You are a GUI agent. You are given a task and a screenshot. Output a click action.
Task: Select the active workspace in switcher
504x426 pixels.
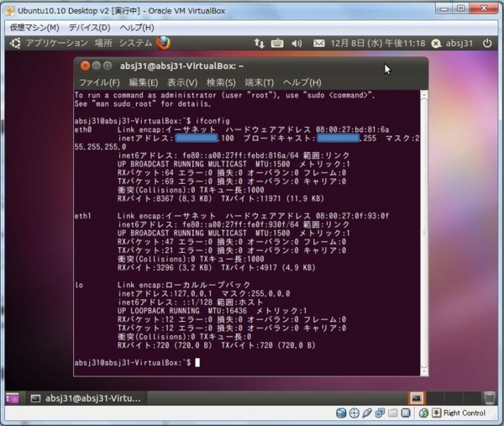point(417,398)
